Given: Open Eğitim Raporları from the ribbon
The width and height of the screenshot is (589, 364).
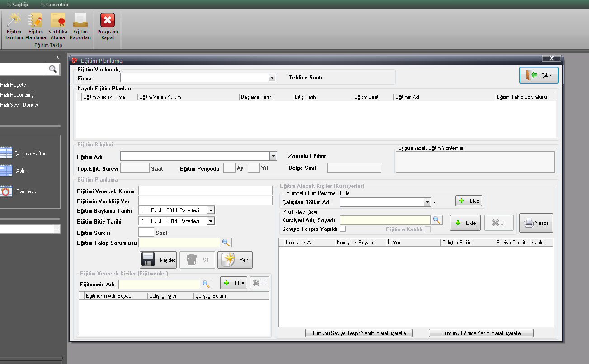Looking at the screenshot, I should [80, 27].
